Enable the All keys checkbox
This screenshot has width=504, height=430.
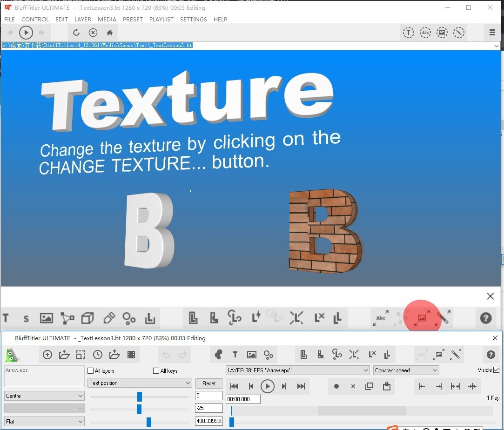pos(156,371)
